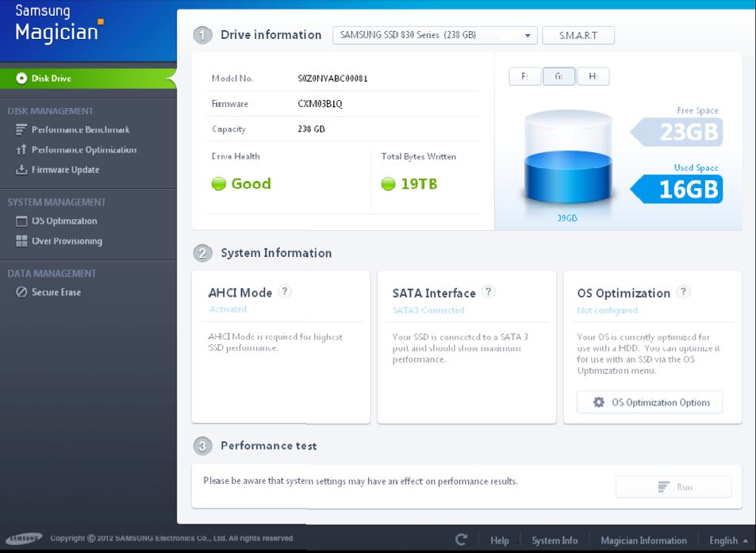Click the Secure Erase icon in sidebar
Viewport: 756px width, 553px height.
click(21, 292)
